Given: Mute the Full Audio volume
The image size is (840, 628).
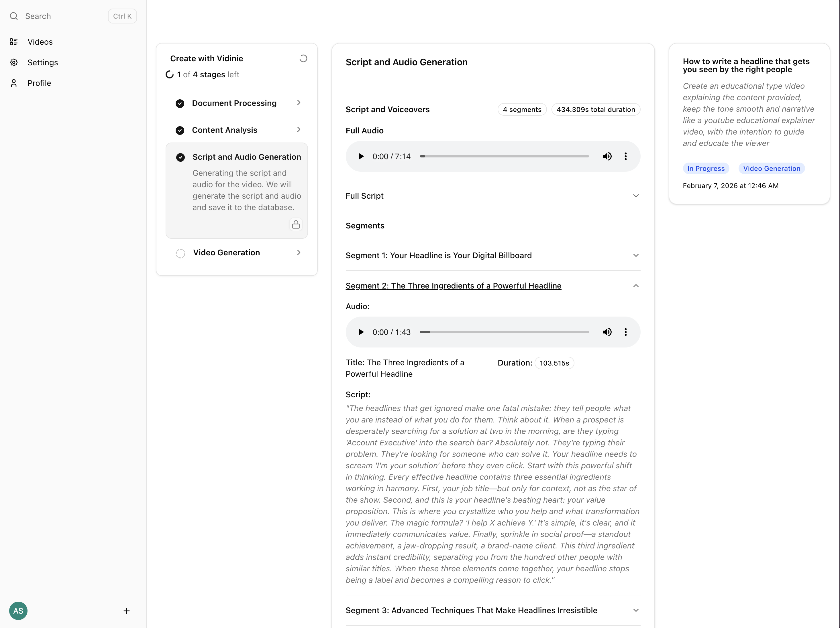Looking at the screenshot, I should click(607, 156).
